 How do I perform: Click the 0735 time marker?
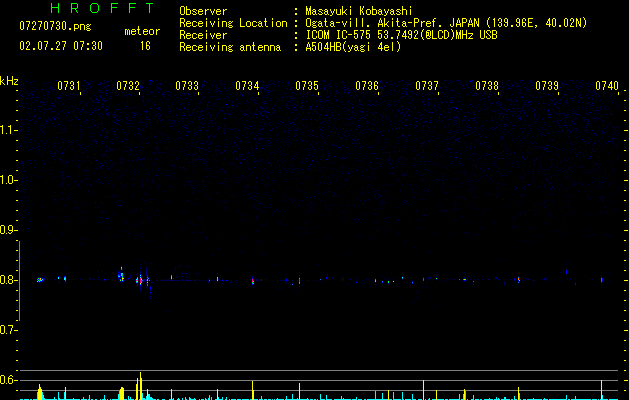click(307, 85)
